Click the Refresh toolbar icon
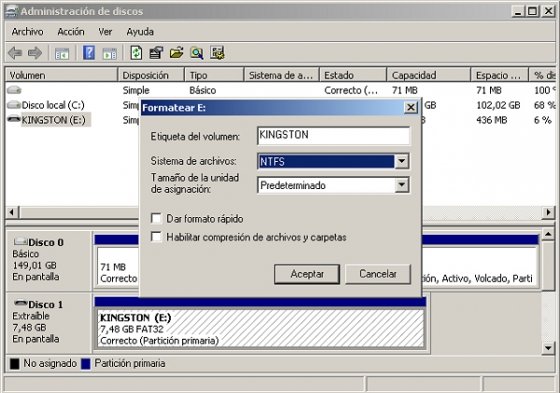Viewport: 560px width, 393px height. tap(136, 53)
